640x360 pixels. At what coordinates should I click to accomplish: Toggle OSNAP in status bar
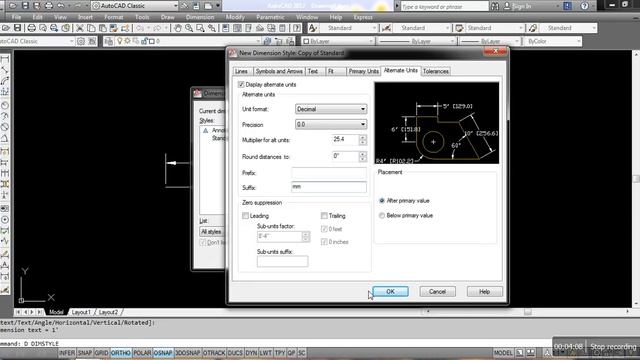[163, 353]
